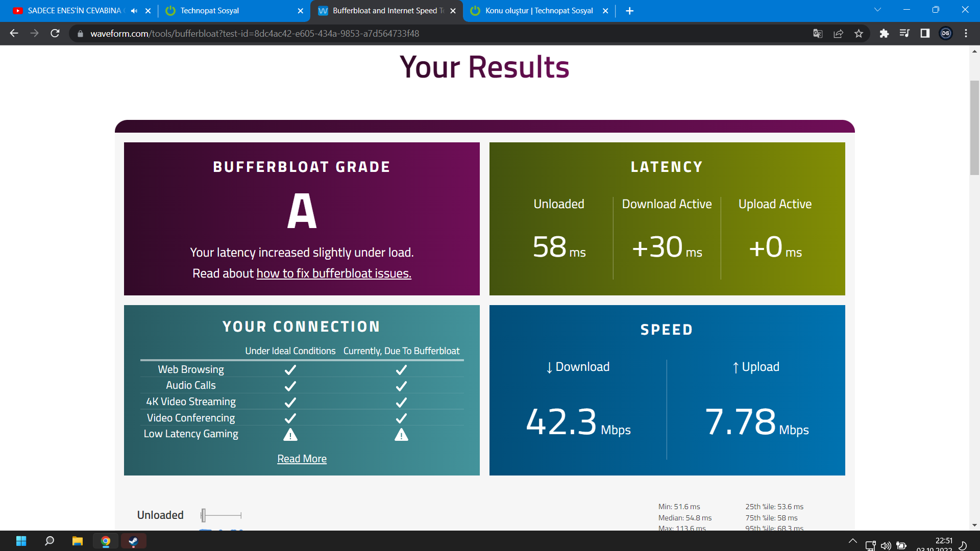
Task: Bookmark this page with the star icon
Action: tap(859, 33)
